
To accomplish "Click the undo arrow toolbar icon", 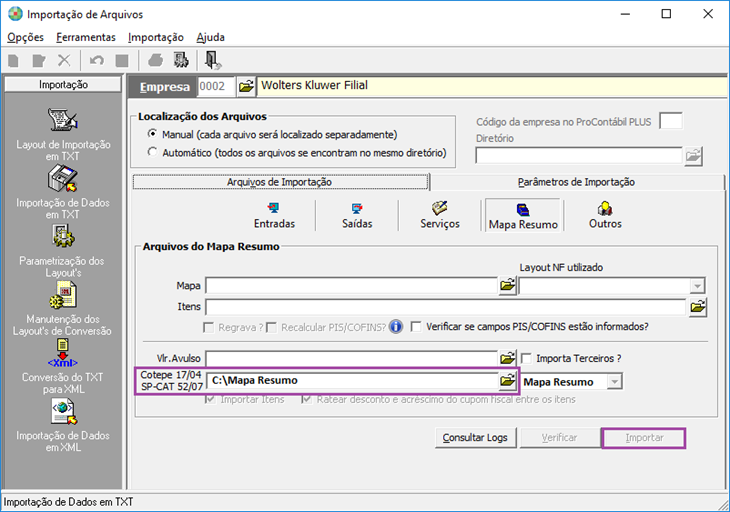I will (x=96, y=61).
